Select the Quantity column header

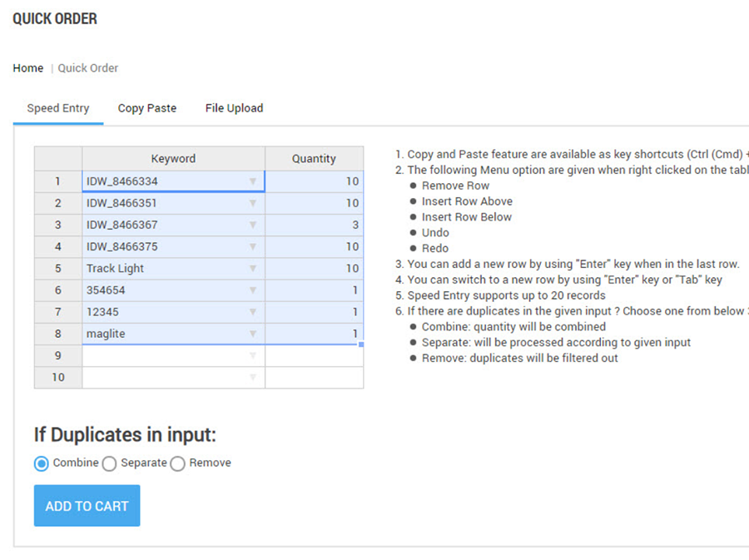[x=314, y=158]
